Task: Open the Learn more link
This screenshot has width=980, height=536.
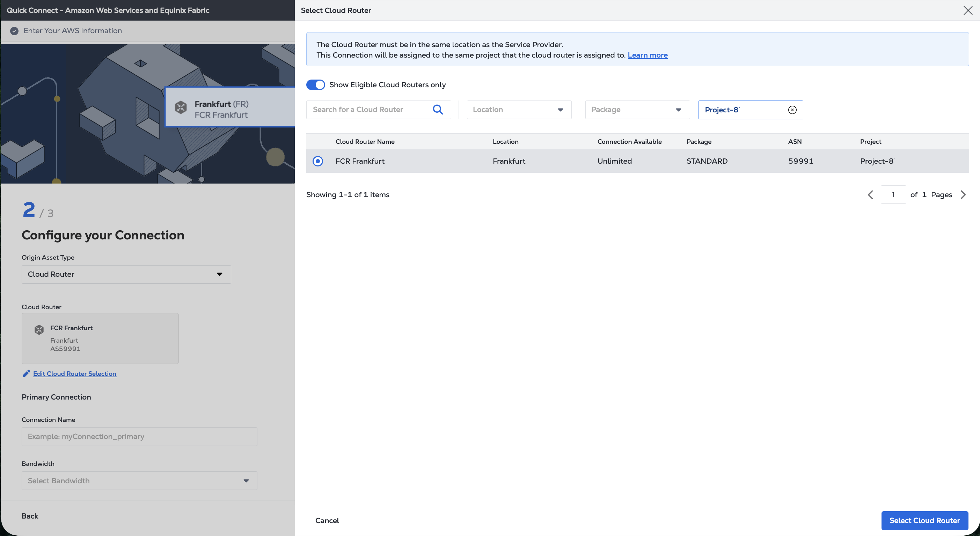Action: [647, 55]
